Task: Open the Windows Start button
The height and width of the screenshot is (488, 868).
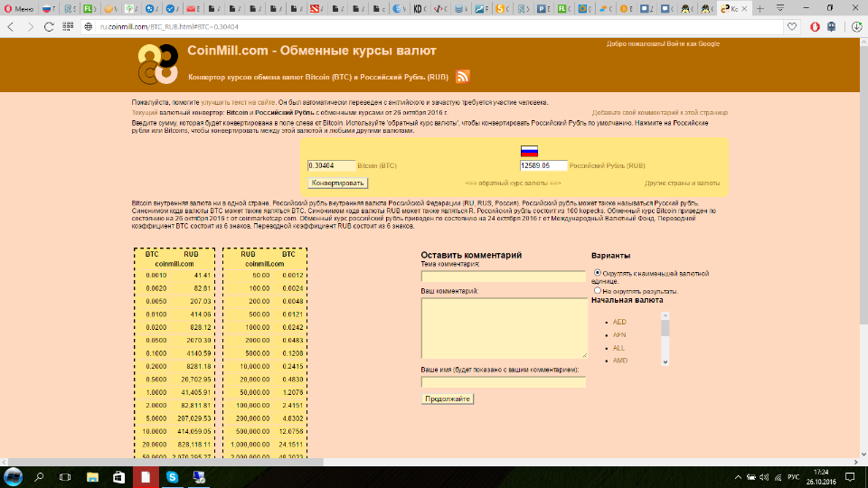Action: [13, 477]
